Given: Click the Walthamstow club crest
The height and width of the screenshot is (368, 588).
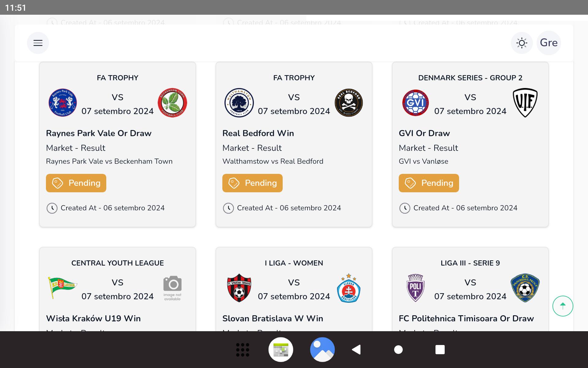Looking at the screenshot, I should pyautogui.click(x=239, y=103).
